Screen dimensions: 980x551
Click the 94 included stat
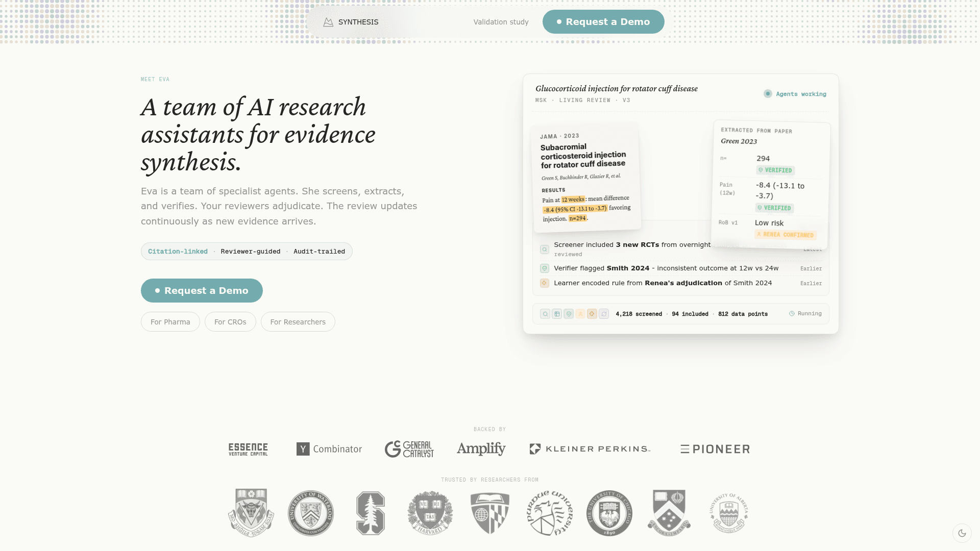(690, 314)
